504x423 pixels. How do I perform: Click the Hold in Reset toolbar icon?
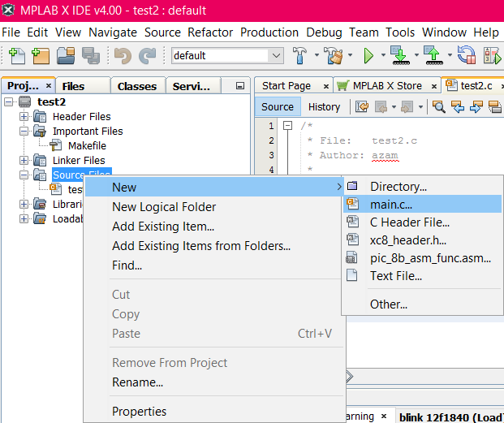[467, 55]
